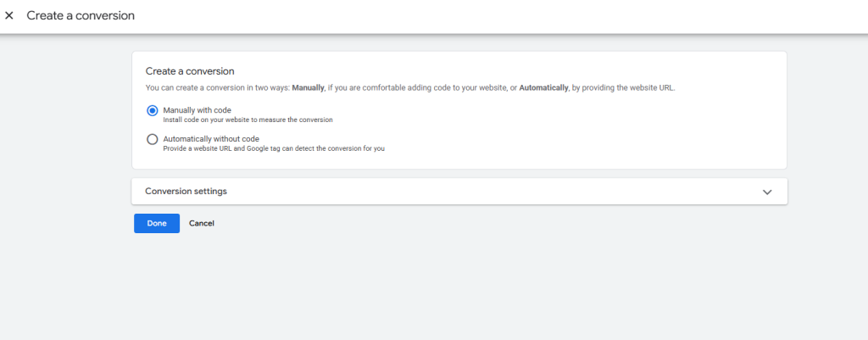The width and height of the screenshot is (868, 340).
Task: Click the chevron arrow on Conversion settings
Action: [767, 192]
